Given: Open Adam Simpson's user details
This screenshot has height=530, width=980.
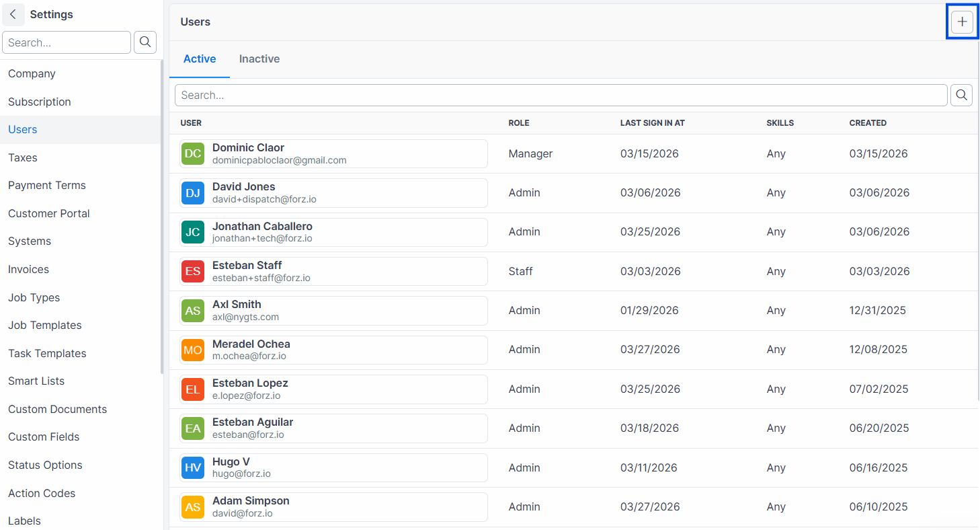Looking at the screenshot, I should pos(333,506).
